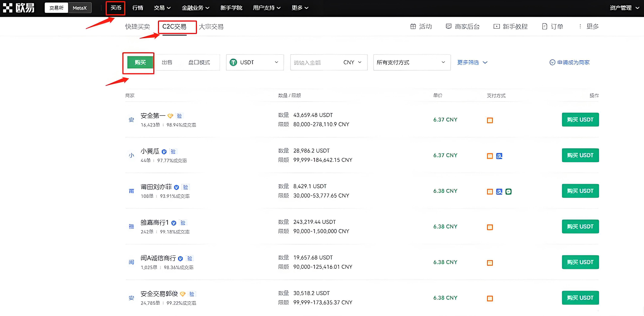644x316 pixels.
Task: Click Alipay icon in 小黄瓜 row
Action: (x=499, y=156)
